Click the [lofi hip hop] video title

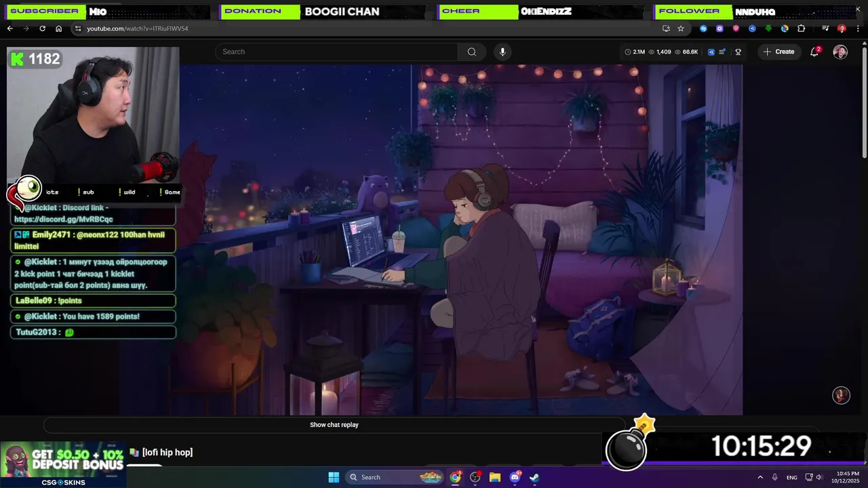click(167, 452)
